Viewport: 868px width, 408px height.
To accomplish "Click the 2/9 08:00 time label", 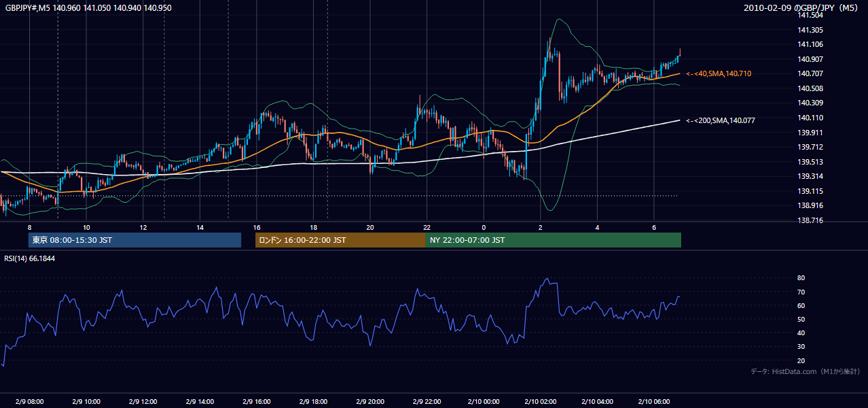I will [x=29, y=402].
